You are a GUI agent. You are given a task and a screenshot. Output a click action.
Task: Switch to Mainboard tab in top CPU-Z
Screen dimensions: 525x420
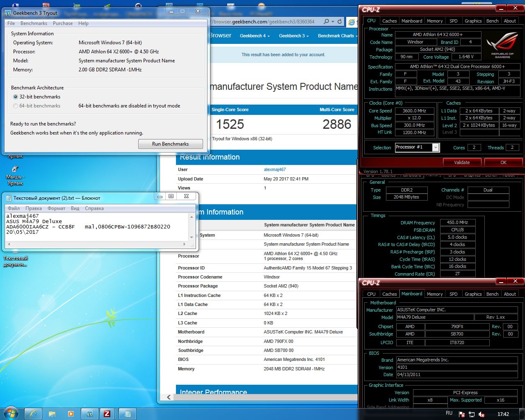pyautogui.click(x=412, y=21)
